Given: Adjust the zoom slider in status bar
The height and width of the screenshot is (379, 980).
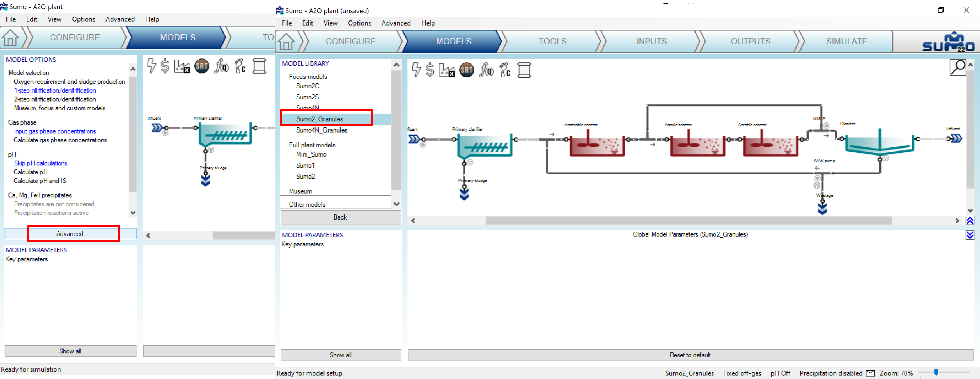Looking at the screenshot, I should [936, 372].
